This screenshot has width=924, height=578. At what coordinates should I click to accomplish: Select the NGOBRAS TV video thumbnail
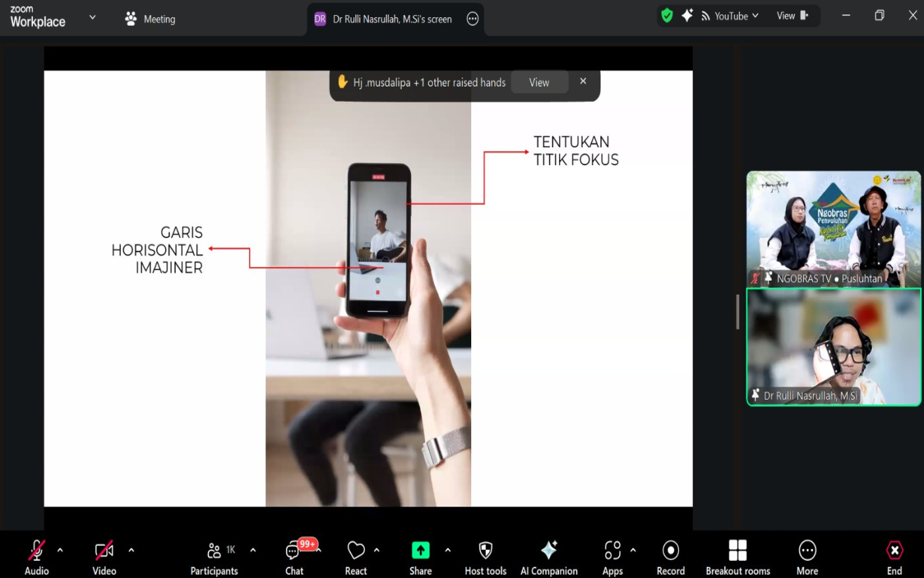[x=833, y=229]
